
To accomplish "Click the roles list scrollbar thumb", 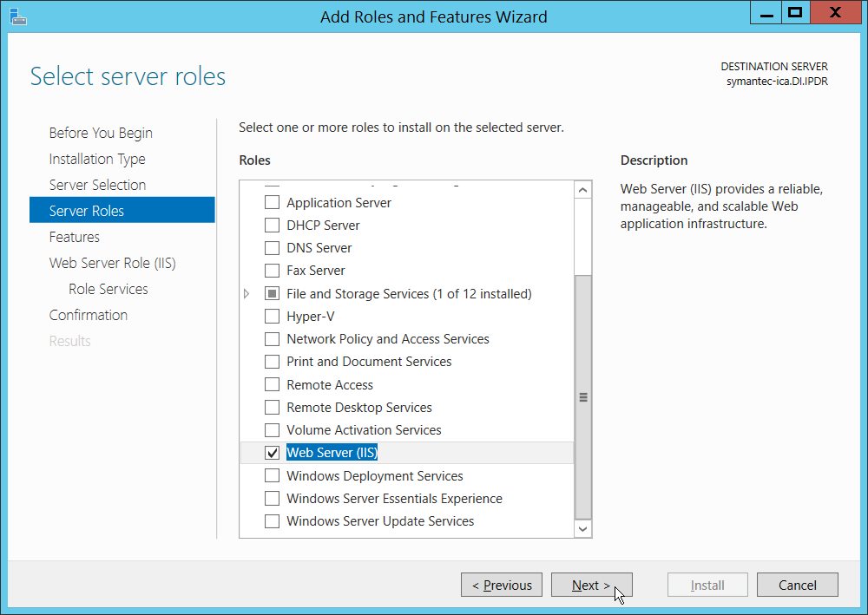I will 583,396.
